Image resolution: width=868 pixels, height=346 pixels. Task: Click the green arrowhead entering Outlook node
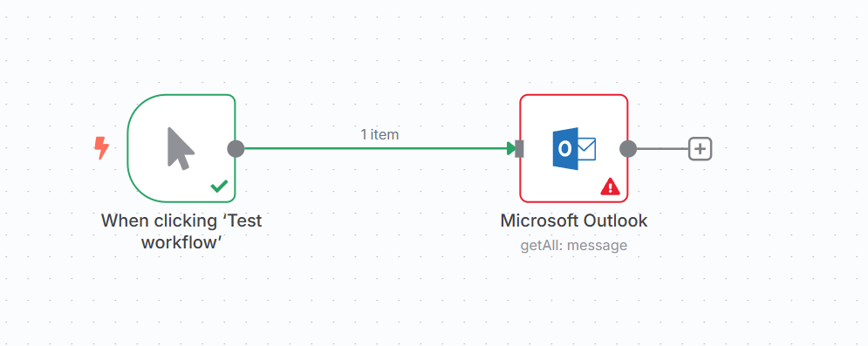point(510,148)
